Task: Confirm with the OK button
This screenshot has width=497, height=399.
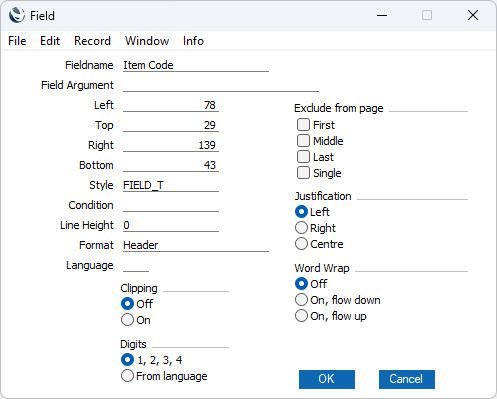Action: coord(327,379)
